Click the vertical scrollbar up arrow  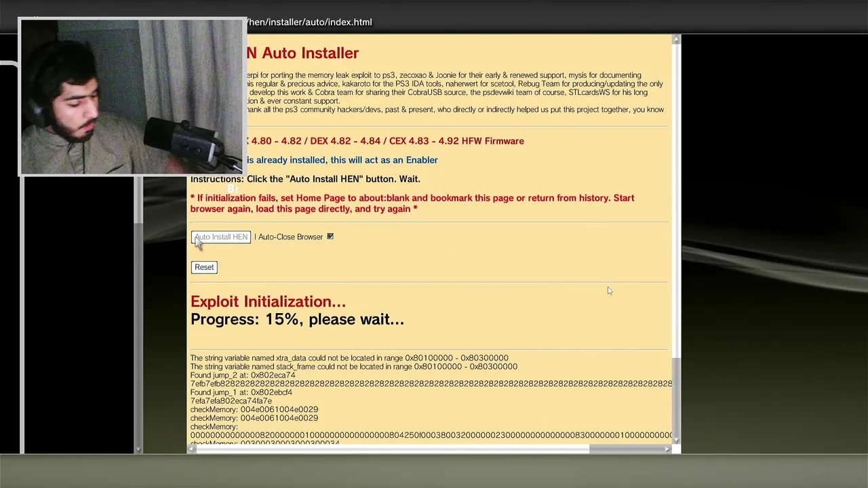click(676, 40)
